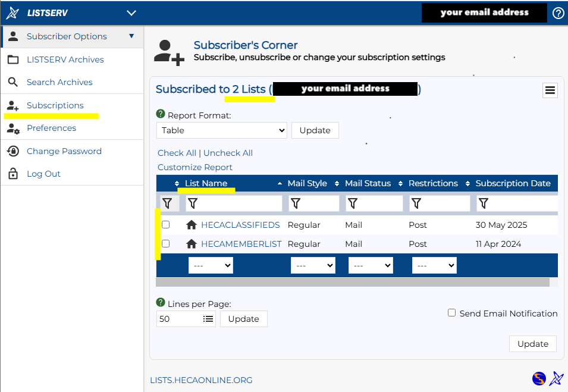Click Update next to Lines per Page
The width and height of the screenshot is (568, 392).
[x=244, y=319]
